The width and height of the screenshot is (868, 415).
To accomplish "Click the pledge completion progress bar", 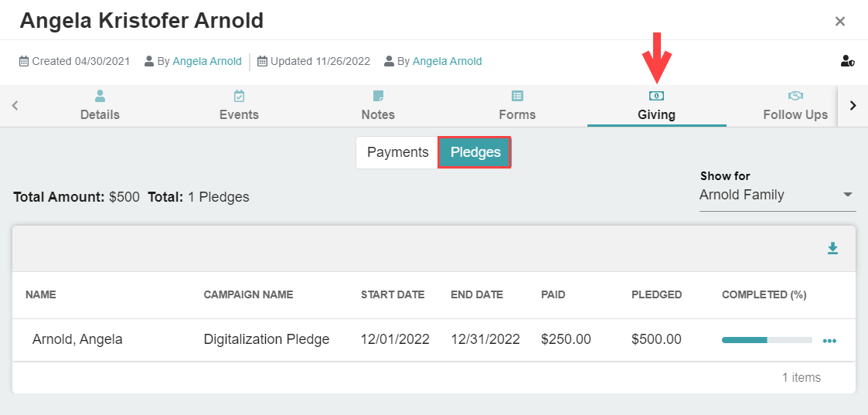I will click(767, 340).
